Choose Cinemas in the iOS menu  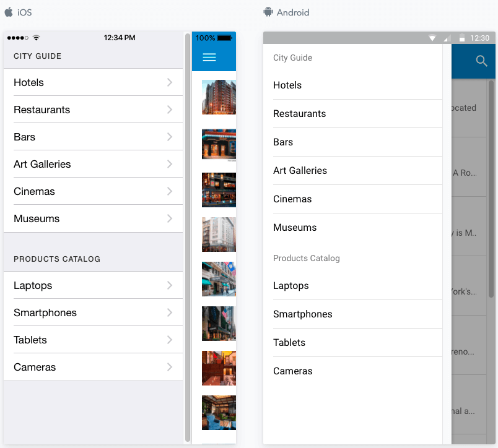pos(93,191)
